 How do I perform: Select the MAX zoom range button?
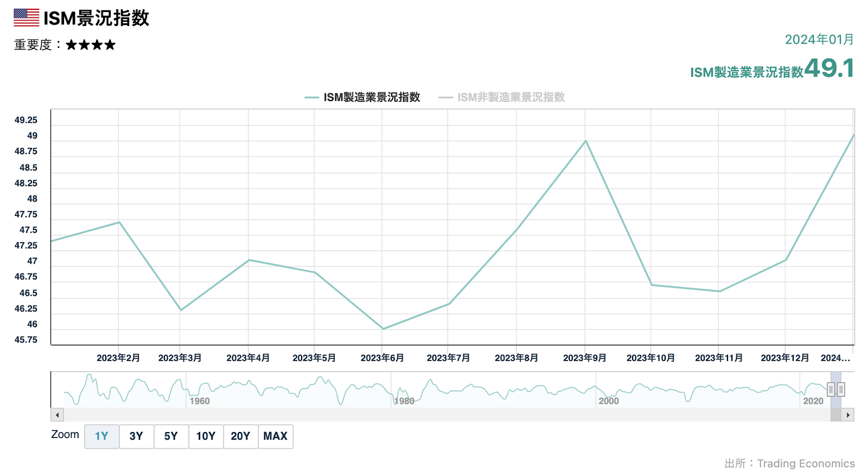[x=276, y=436]
